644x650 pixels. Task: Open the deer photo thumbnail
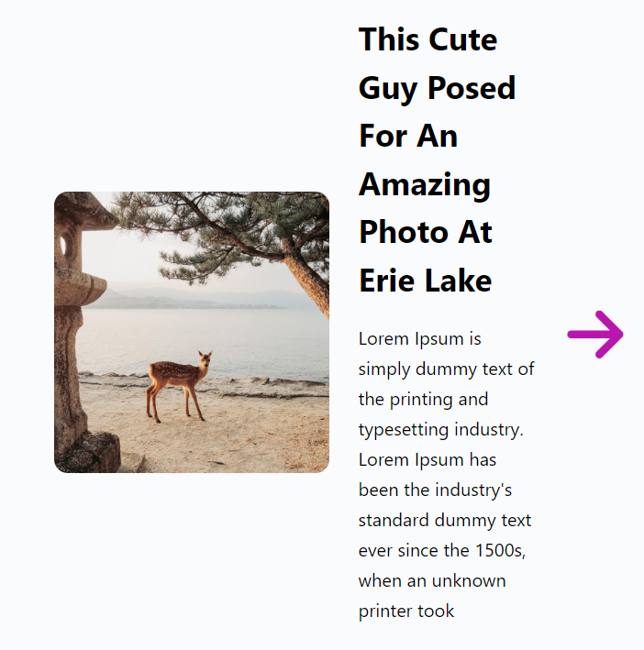191,332
